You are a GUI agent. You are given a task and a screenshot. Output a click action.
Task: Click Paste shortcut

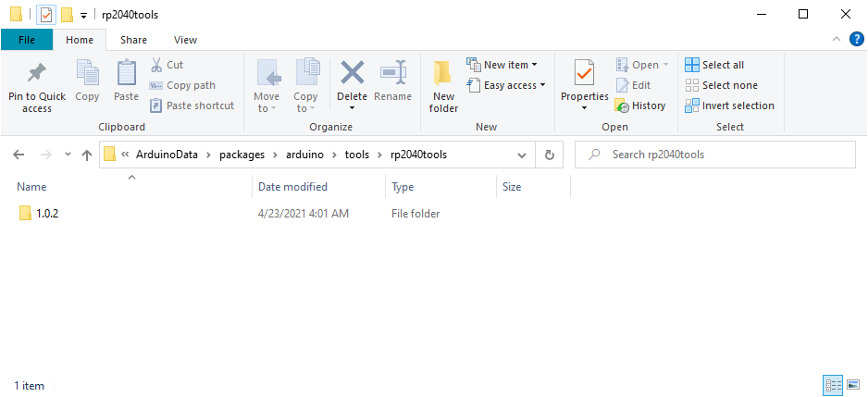[x=192, y=105]
